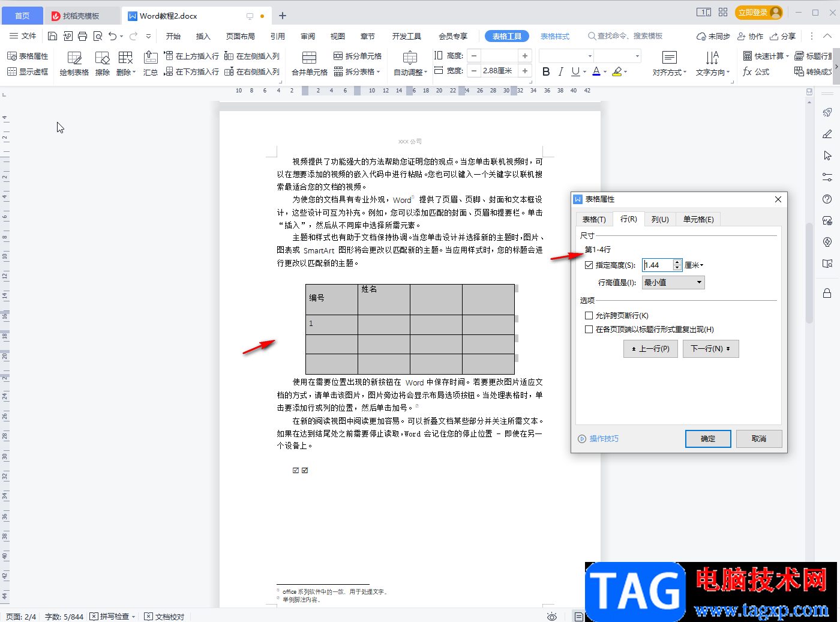Apply yellow highlight color swatch
The image size is (840, 622).
[x=617, y=71]
